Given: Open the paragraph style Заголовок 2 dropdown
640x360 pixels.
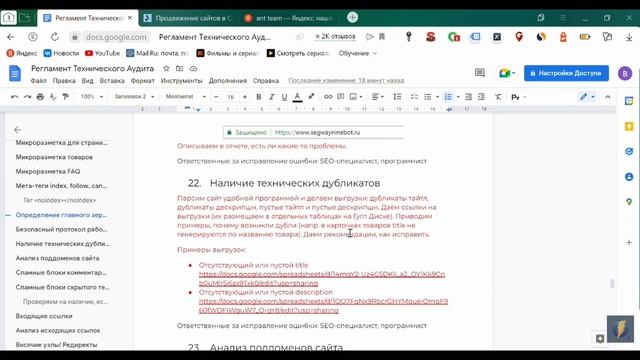Looking at the screenshot, I should click(x=134, y=97).
